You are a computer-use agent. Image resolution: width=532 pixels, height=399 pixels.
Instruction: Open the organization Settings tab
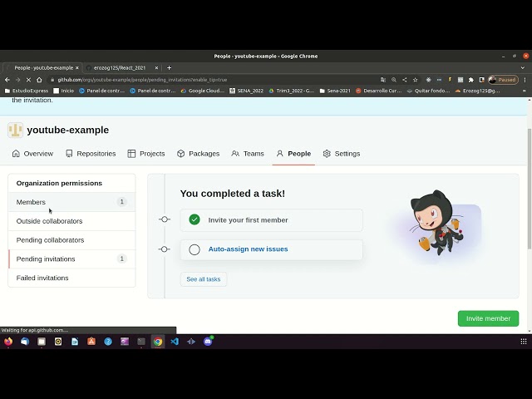342,154
